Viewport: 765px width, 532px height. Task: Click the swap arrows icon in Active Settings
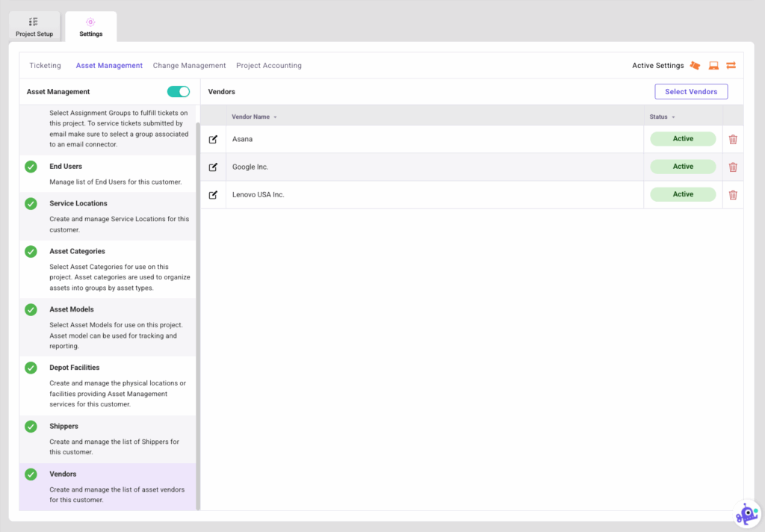pos(731,65)
